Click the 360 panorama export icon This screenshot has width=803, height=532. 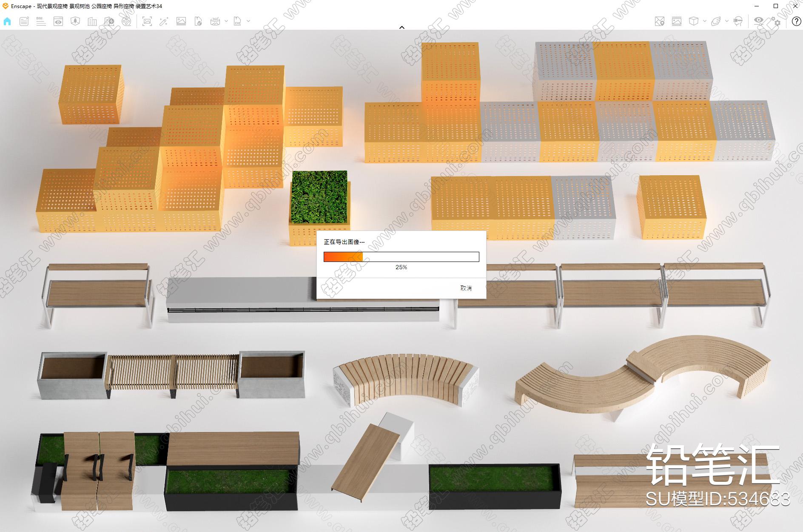pyautogui.click(x=215, y=21)
